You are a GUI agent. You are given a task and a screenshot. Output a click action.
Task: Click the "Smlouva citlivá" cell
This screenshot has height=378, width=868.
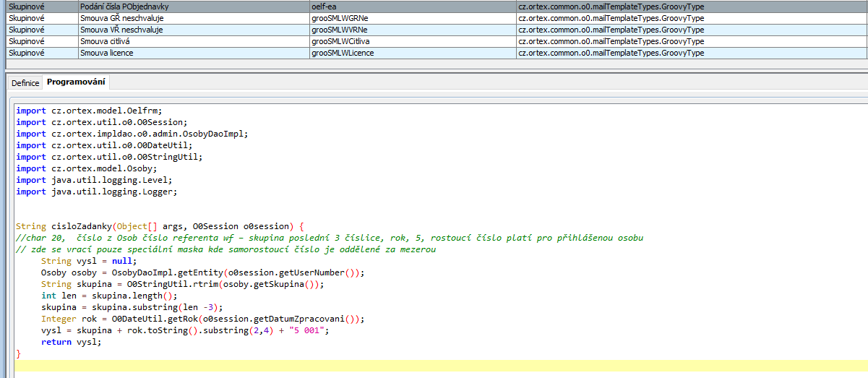coord(108,41)
